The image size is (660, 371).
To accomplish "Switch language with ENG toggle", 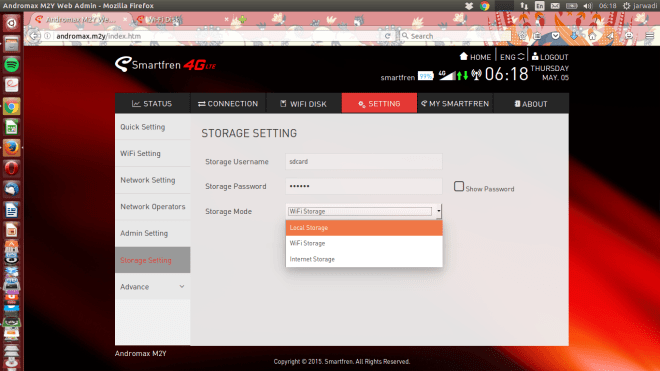I will tap(512, 57).
